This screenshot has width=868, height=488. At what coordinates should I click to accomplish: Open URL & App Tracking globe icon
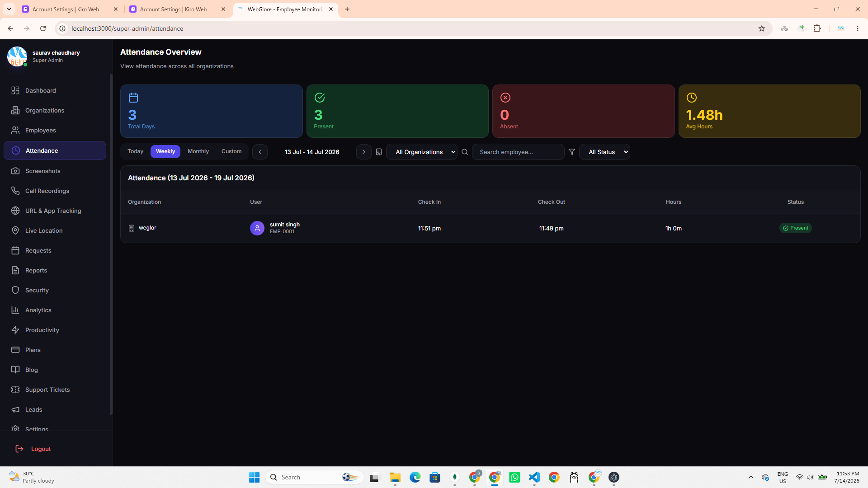15,211
